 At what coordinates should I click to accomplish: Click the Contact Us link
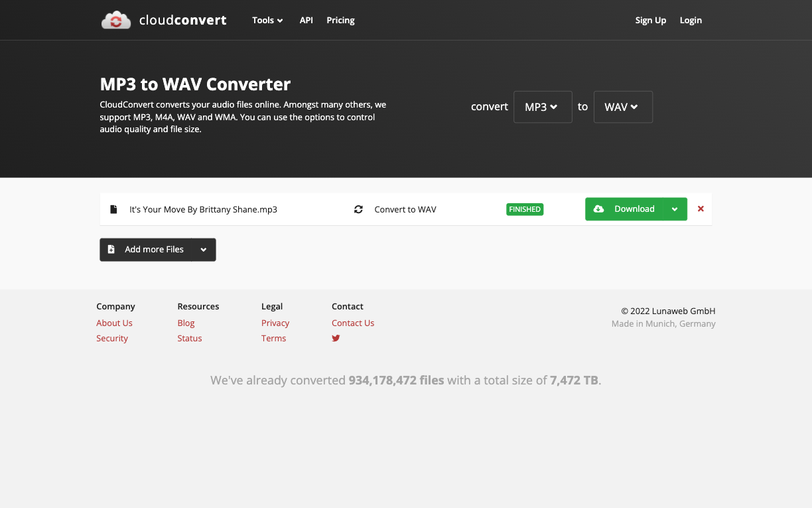tap(353, 323)
